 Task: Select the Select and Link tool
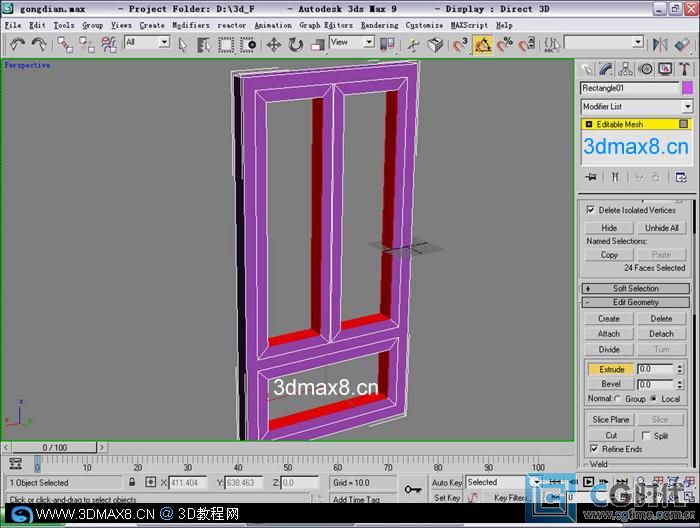(65, 45)
